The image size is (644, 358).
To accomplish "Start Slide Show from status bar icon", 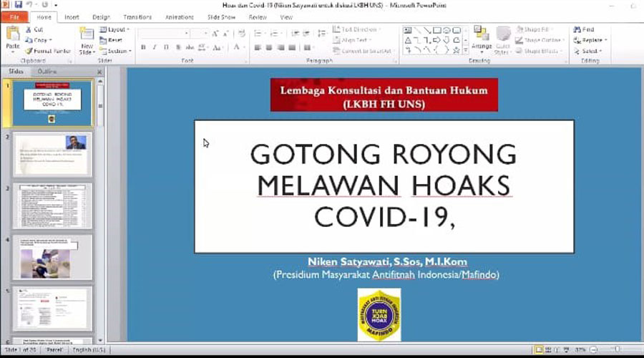I will click(x=567, y=350).
